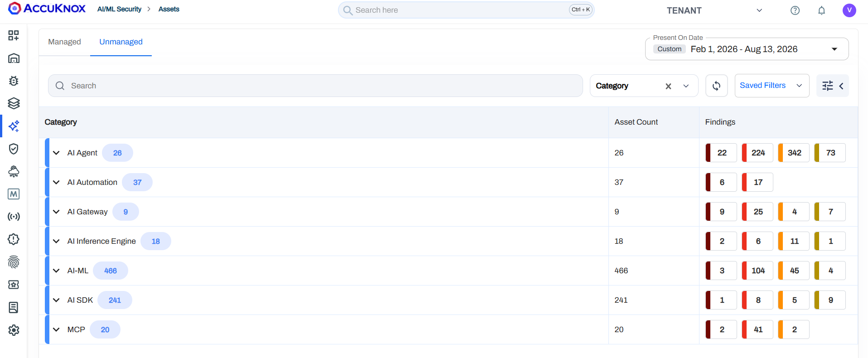The width and height of the screenshot is (868, 358).
Task: Click the MCP count pill 20
Action: (x=105, y=329)
